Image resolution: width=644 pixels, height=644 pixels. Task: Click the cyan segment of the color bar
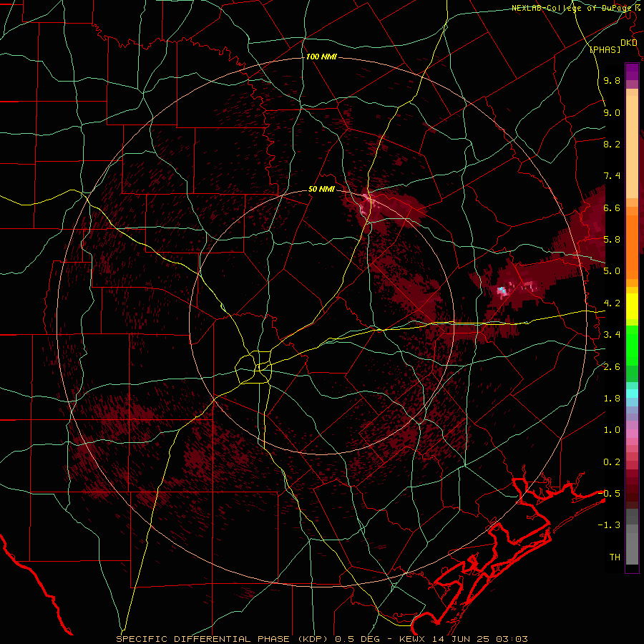[632, 394]
